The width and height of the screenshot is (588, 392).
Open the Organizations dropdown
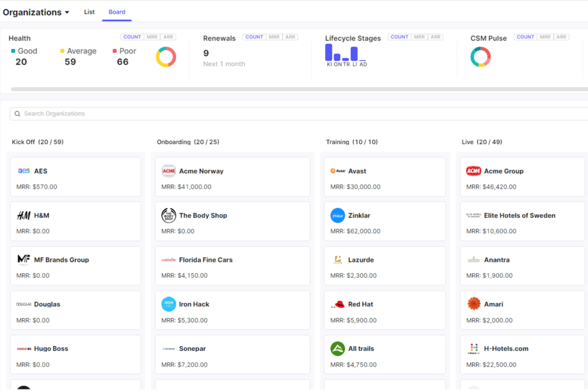(x=68, y=12)
